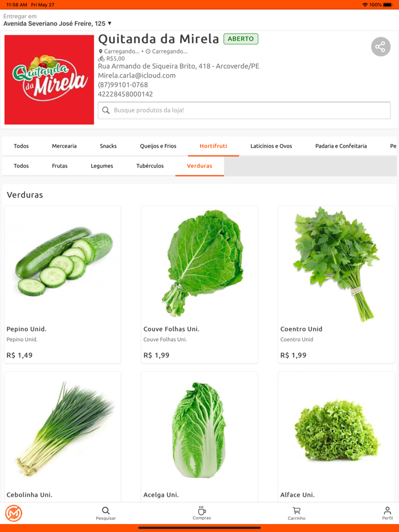The image size is (399, 532).
Task: Open the Perfil person icon
Action: pos(387,510)
